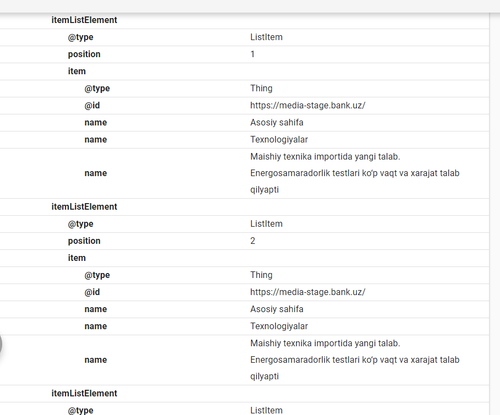Select @id label in position 1 item

click(x=92, y=105)
